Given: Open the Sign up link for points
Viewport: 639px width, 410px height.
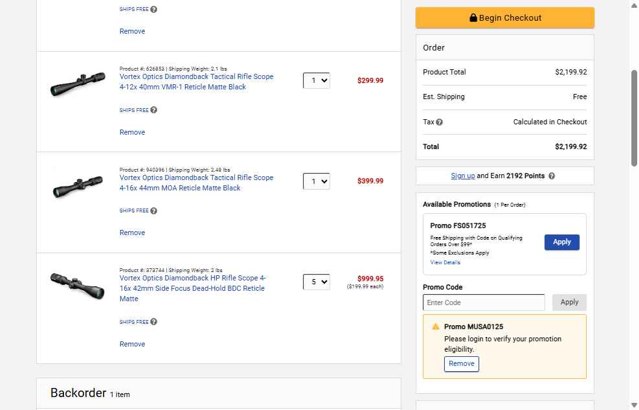Looking at the screenshot, I should (463, 176).
